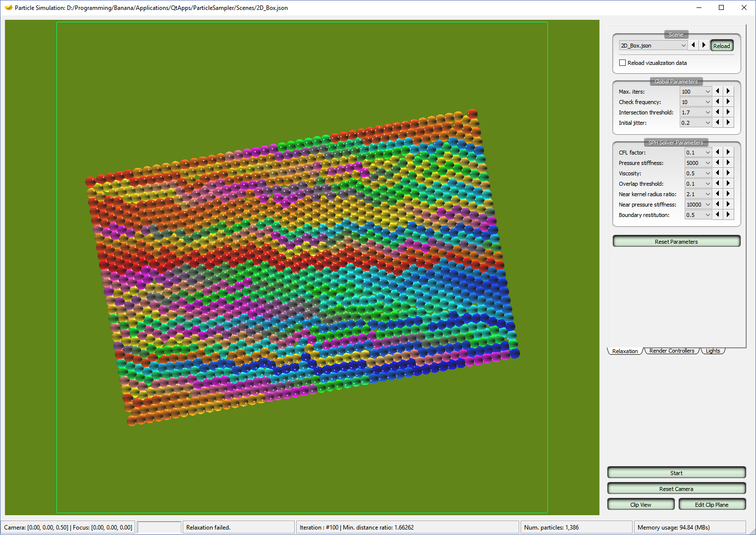
Task: Click Iteration #100 min distance ratio text
Action: (x=356, y=528)
